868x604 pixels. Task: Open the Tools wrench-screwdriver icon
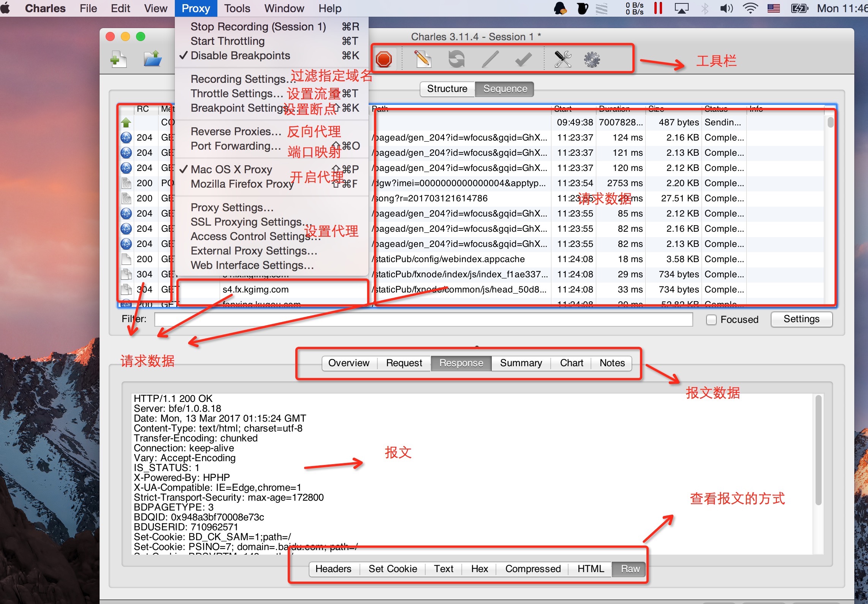(x=563, y=59)
